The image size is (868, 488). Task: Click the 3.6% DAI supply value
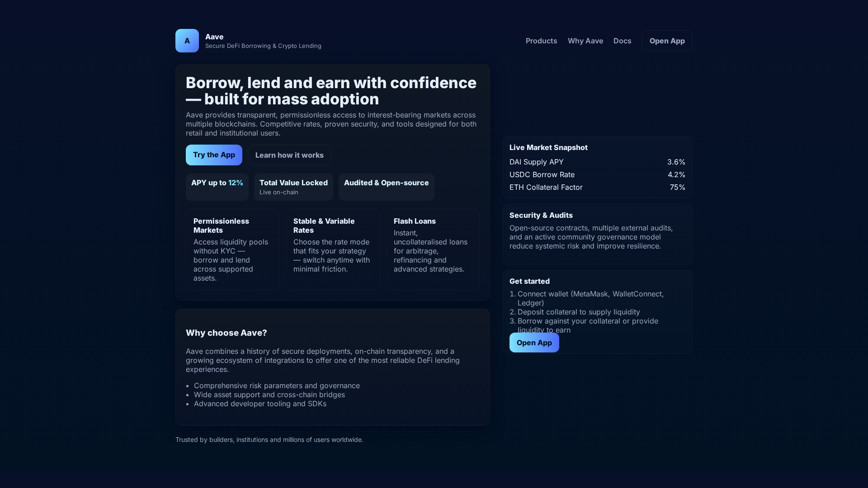tap(676, 162)
